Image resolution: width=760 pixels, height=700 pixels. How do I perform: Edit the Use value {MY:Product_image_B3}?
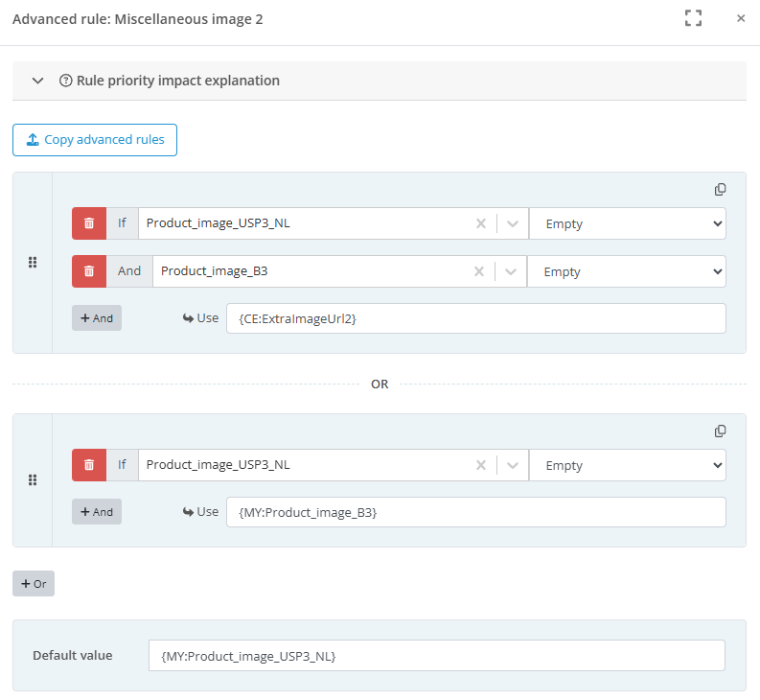click(476, 512)
